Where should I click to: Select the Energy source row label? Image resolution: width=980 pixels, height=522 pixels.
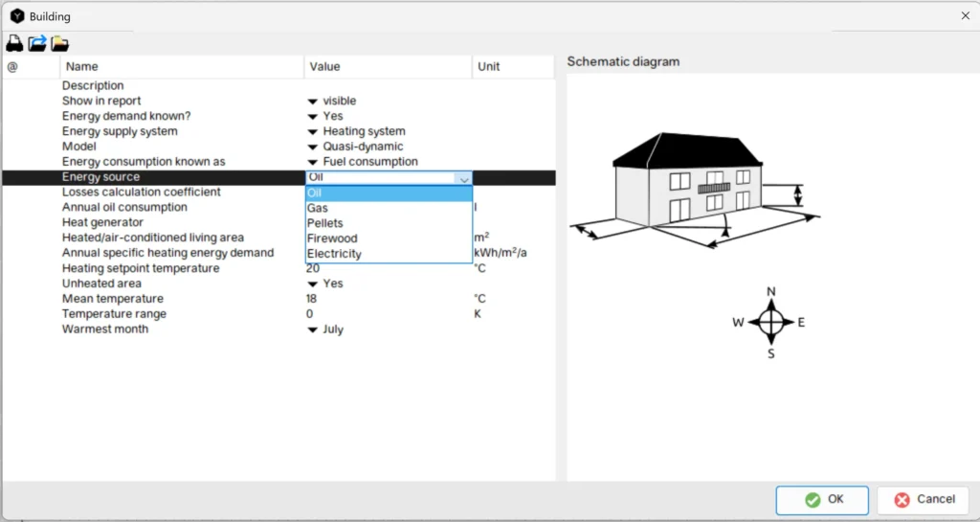100,177
